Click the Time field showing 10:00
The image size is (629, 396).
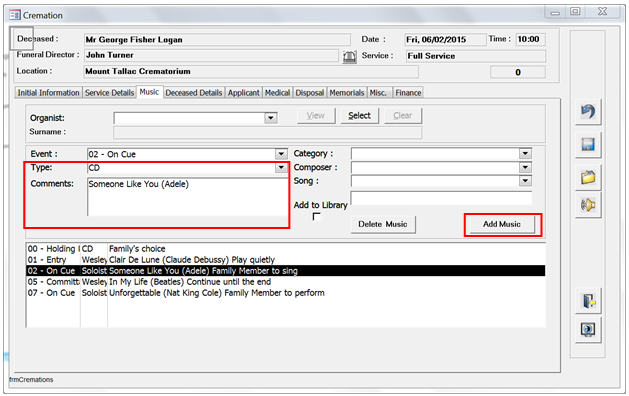point(530,39)
